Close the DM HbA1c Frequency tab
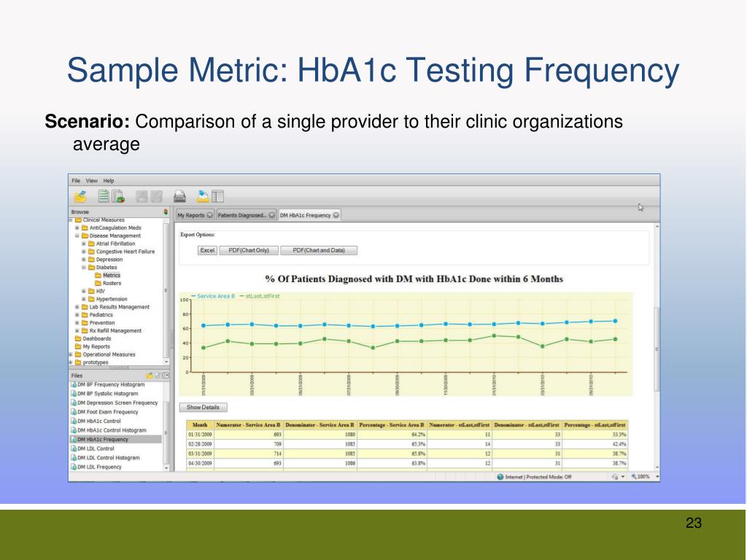747x560 pixels. 336,215
